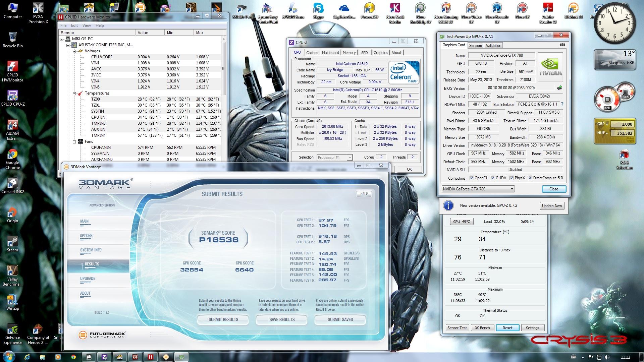Image resolution: width=644 pixels, height=362 pixels.
Task: Select SYSTEM INFO in 3DMark Vantage sidebar
Action: pos(91,250)
